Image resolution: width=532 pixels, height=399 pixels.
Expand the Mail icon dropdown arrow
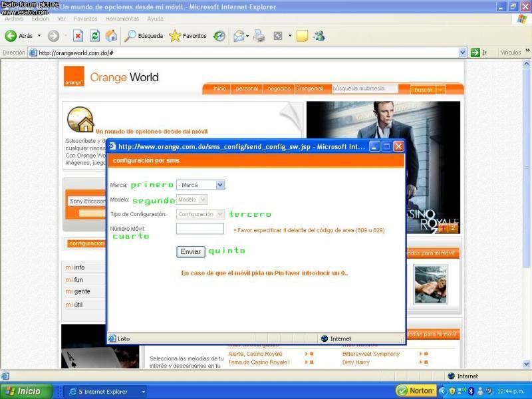pos(247,36)
